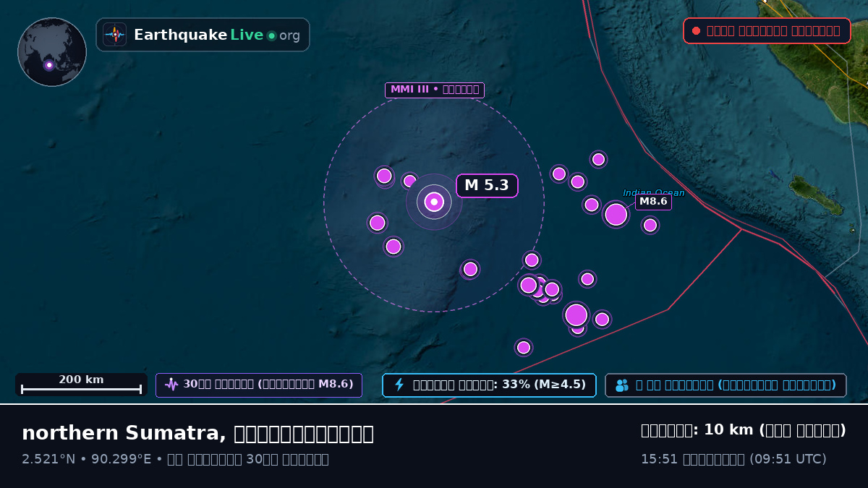This screenshot has width=868, height=488.
Task: Click the 200 km scale bar
Action: pos(81,385)
